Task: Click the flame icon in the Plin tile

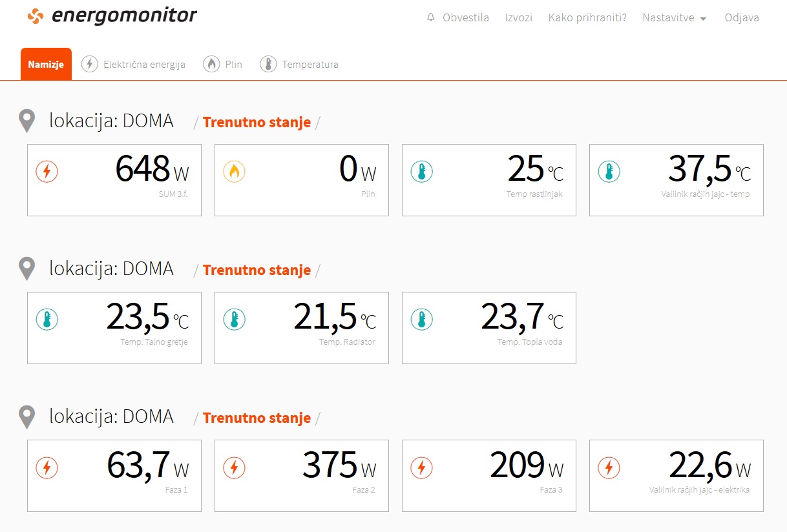Action: pyautogui.click(x=234, y=172)
